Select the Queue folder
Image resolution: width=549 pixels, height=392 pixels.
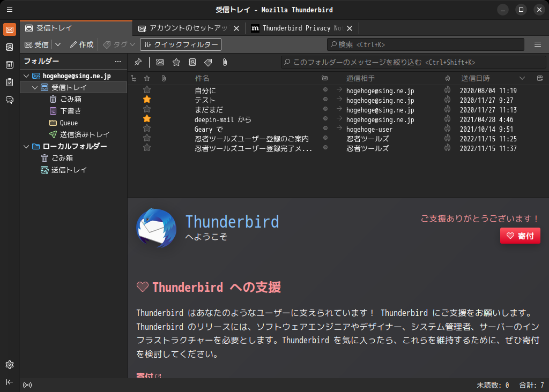pos(73,123)
